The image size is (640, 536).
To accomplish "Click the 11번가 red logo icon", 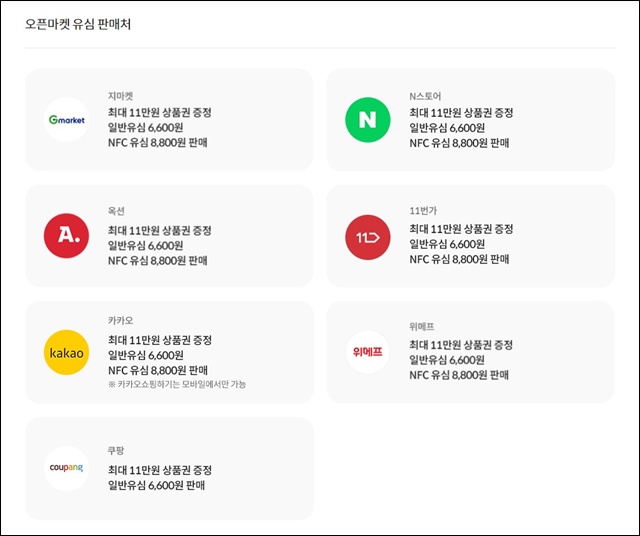I will coord(368,237).
